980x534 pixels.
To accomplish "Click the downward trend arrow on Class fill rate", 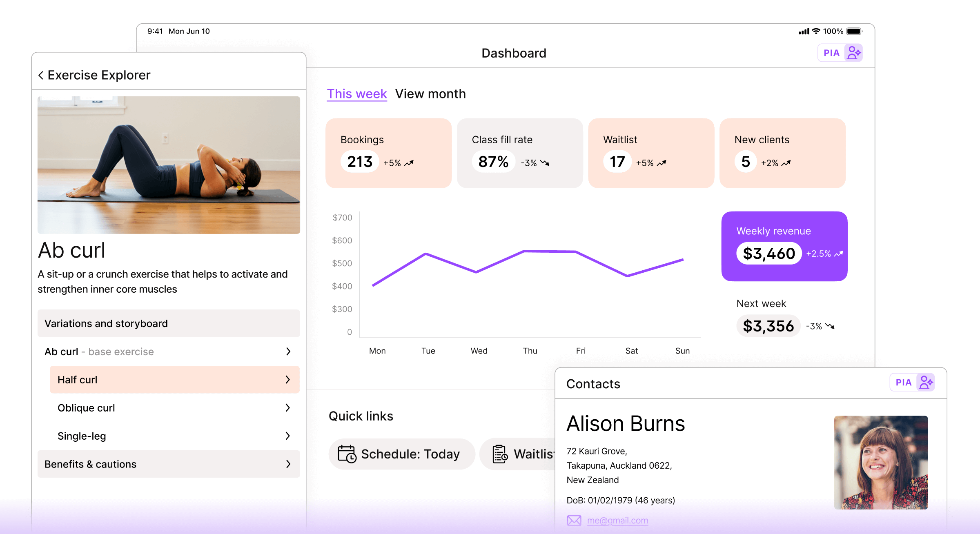I will tap(544, 163).
